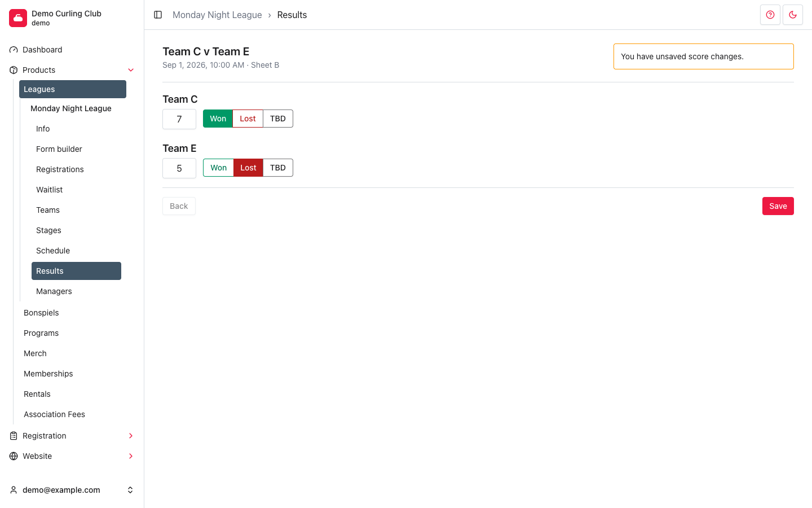Click the Products box icon

pyautogui.click(x=14, y=70)
